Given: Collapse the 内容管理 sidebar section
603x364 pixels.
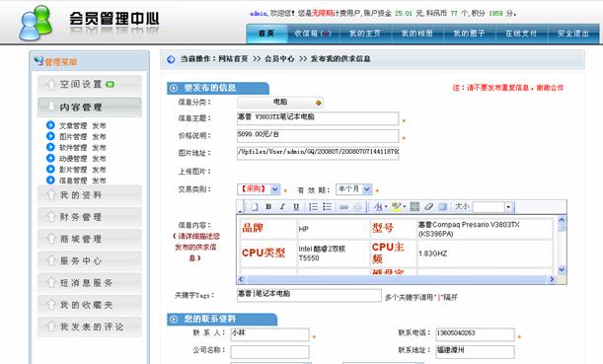Looking at the screenshot, I should pyautogui.click(x=90, y=107).
